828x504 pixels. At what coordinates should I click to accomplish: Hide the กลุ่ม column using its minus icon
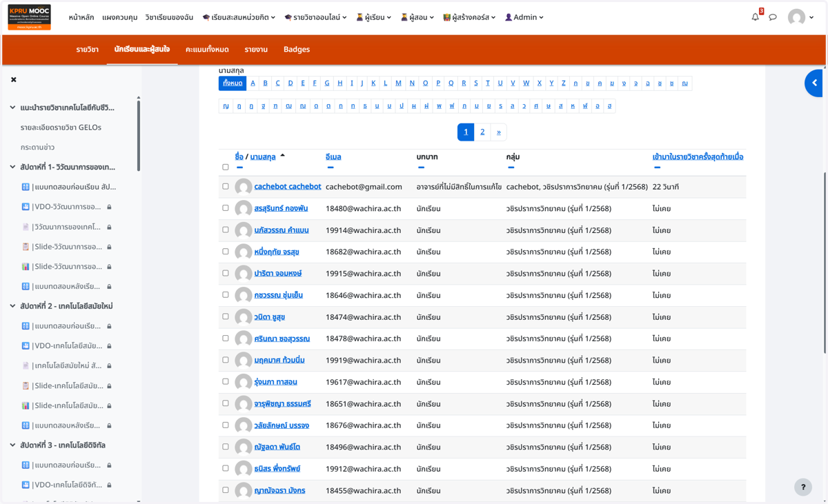(511, 168)
